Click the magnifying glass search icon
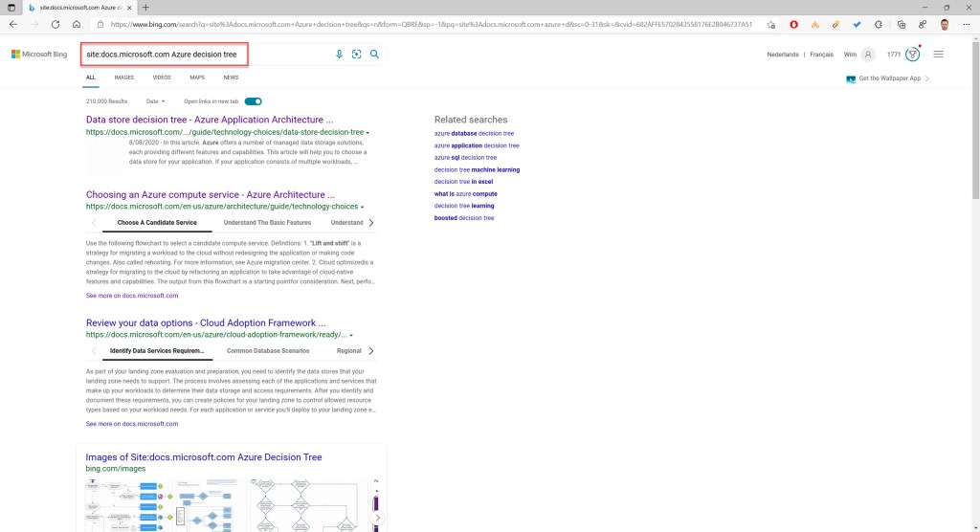Screen dimensions: 980x532 pyautogui.click(x=374, y=55)
